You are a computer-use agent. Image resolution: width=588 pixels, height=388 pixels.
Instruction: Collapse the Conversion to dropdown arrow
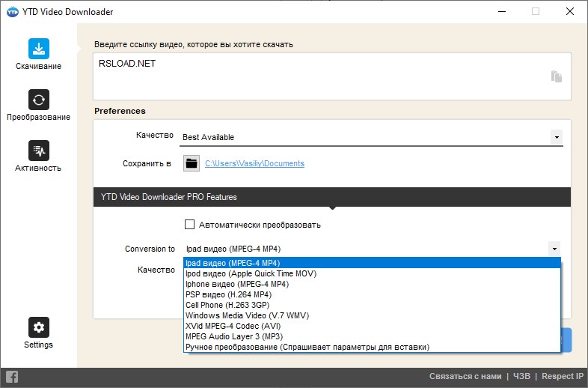554,249
